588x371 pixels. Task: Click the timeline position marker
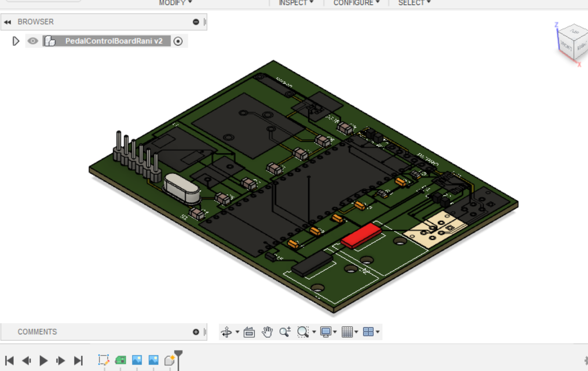(x=178, y=354)
